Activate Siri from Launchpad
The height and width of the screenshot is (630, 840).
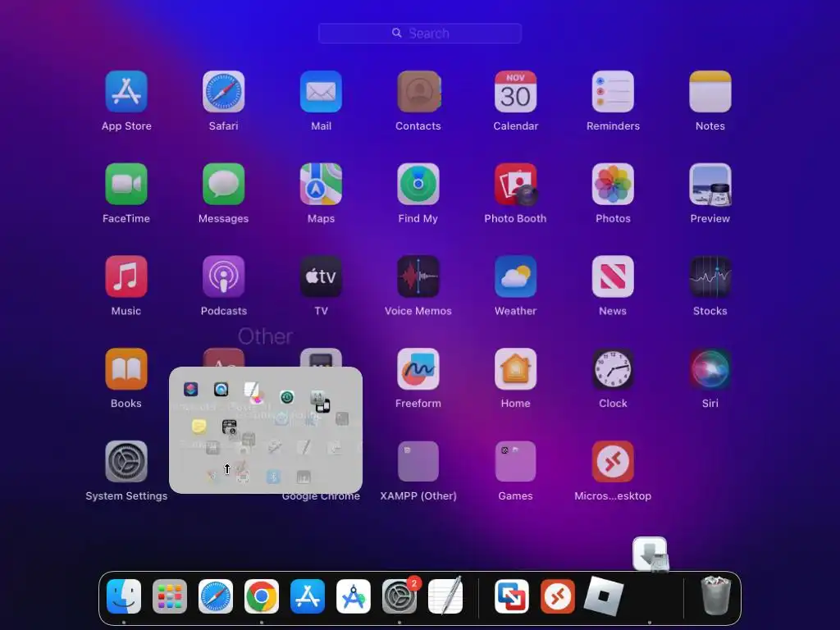(710, 369)
